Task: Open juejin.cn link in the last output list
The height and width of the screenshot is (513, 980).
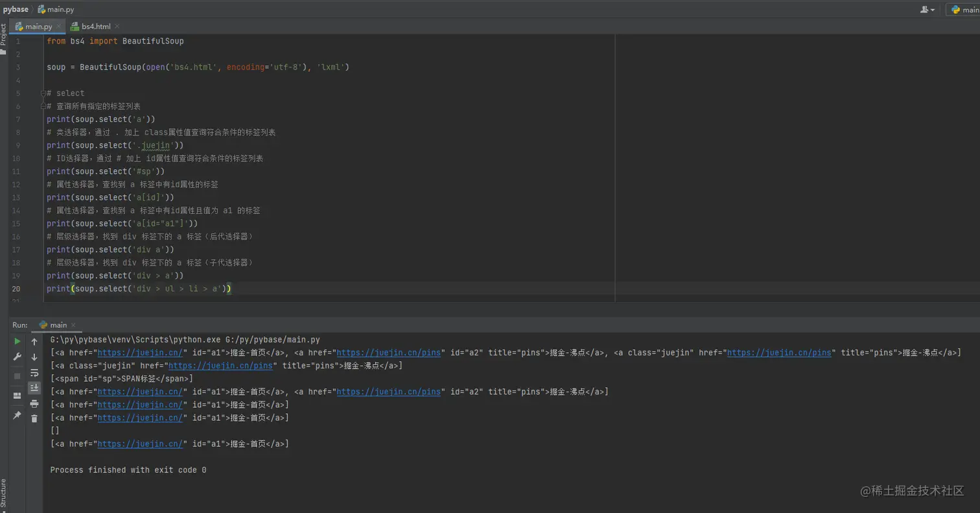Action: tap(140, 444)
